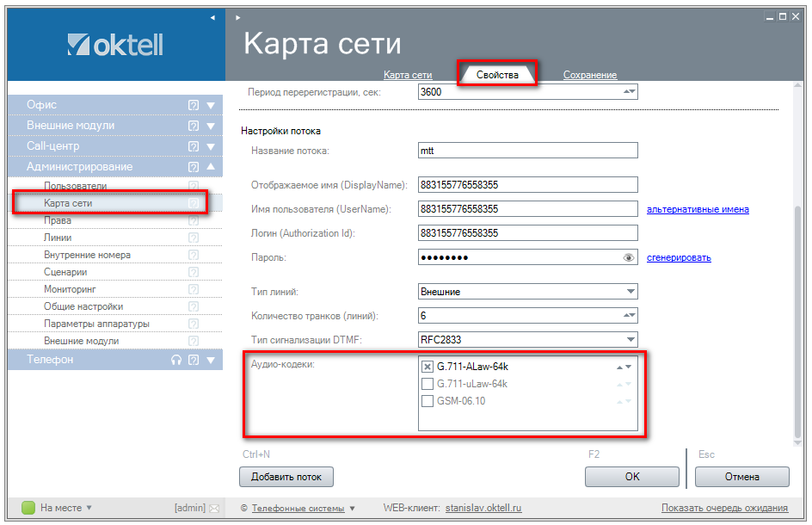
Task: Click help icon next to Офис section
Action: tap(194, 105)
